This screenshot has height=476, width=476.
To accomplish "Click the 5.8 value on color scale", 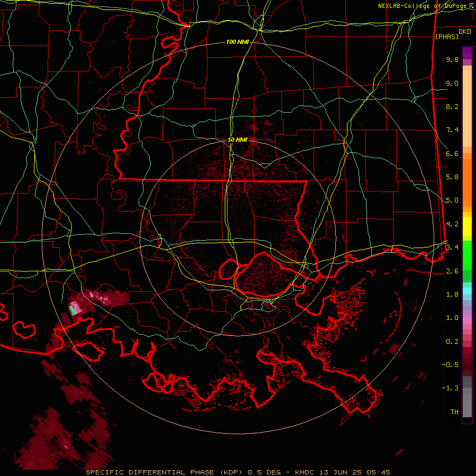I will point(452,177).
